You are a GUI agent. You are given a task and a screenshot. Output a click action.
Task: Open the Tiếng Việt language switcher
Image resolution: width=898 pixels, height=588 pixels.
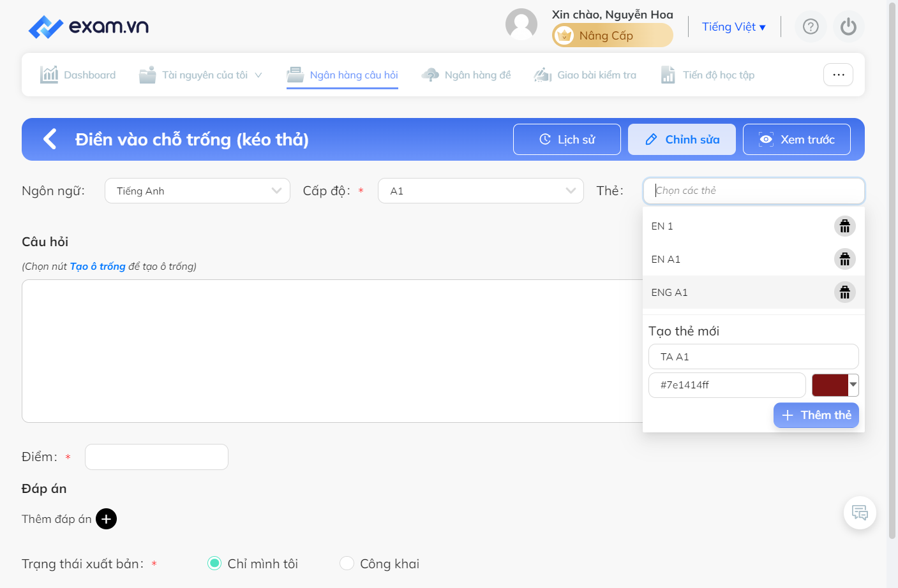pos(733,27)
